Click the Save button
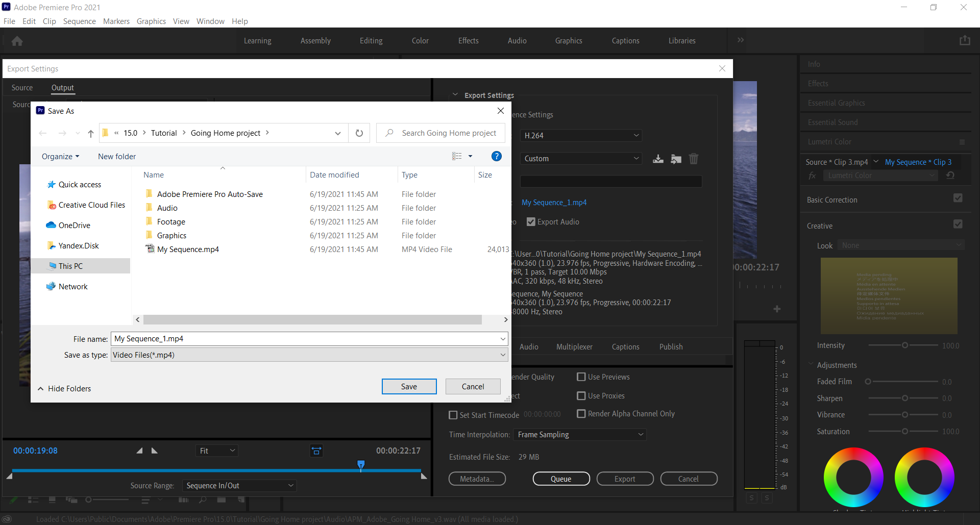The image size is (980, 525). [x=409, y=387]
